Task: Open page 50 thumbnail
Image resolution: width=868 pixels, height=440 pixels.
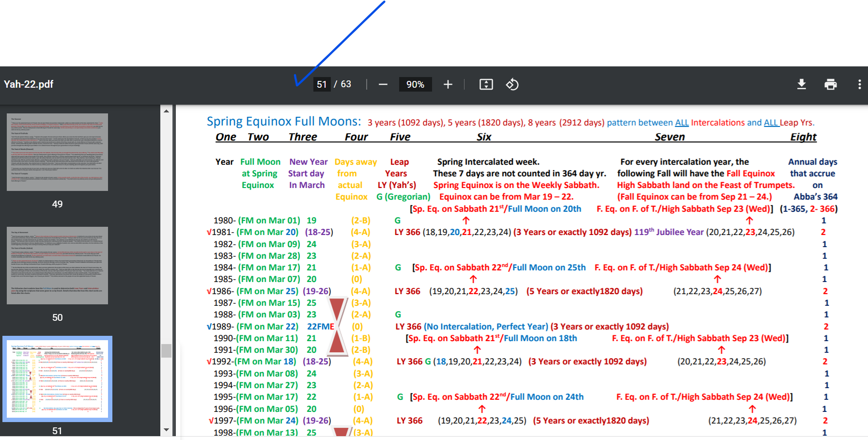Action: [57, 266]
